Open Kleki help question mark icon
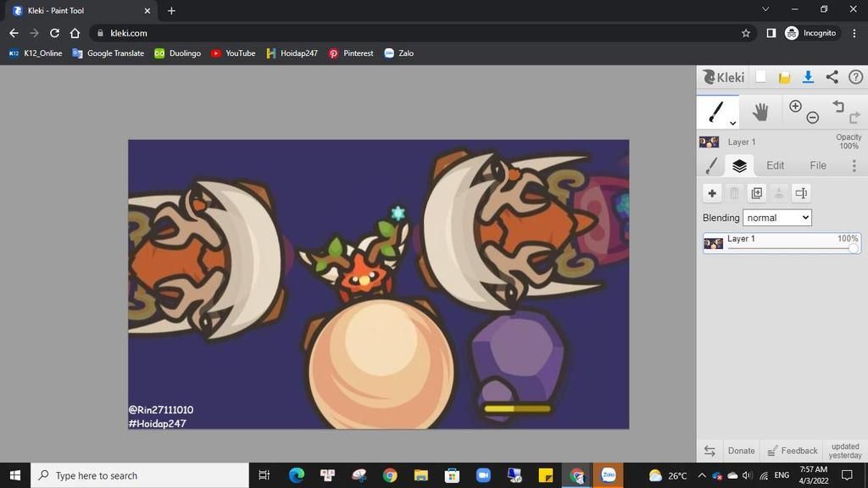The height and width of the screenshot is (488, 868). pyautogui.click(x=855, y=77)
